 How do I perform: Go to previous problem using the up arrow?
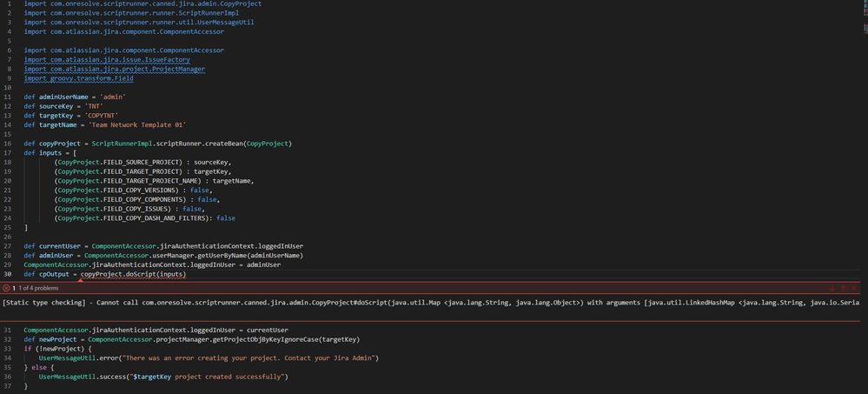click(843, 288)
